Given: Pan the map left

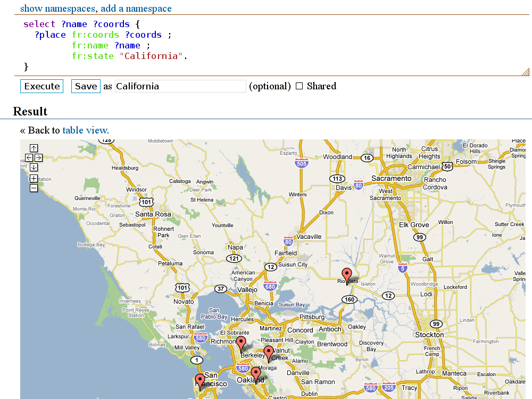Looking at the screenshot, I should tap(29, 158).
